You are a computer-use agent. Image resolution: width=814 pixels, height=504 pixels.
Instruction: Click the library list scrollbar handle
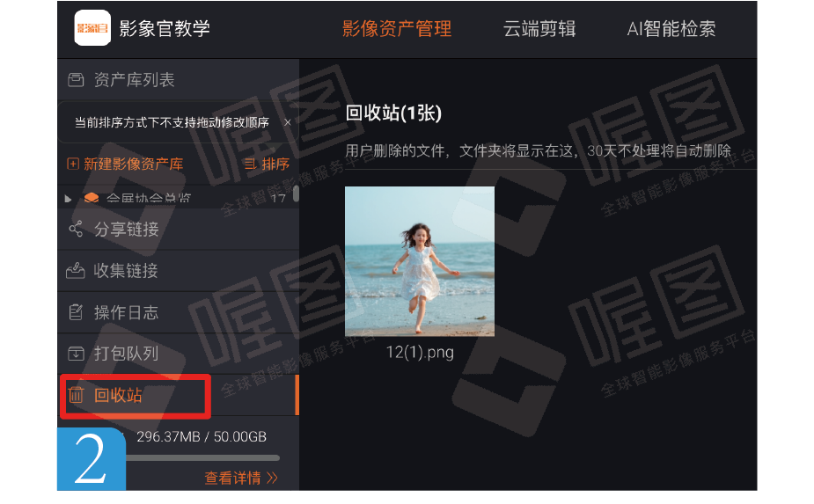point(296,194)
